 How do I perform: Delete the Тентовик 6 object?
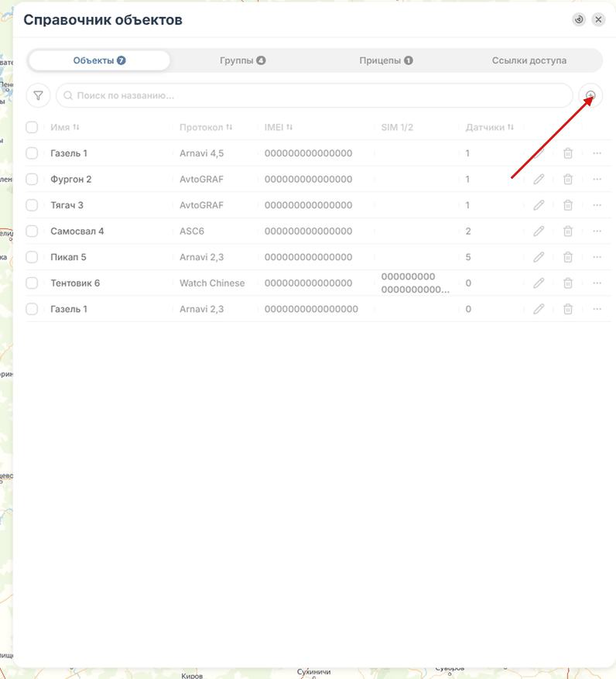[x=567, y=283]
